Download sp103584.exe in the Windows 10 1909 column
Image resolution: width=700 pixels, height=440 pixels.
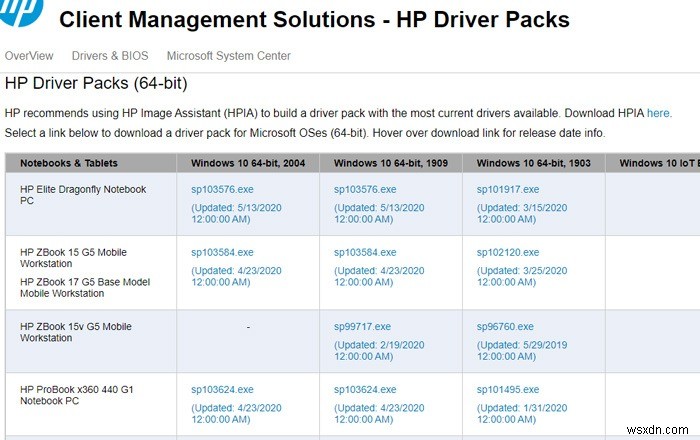[x=365, y=253]
